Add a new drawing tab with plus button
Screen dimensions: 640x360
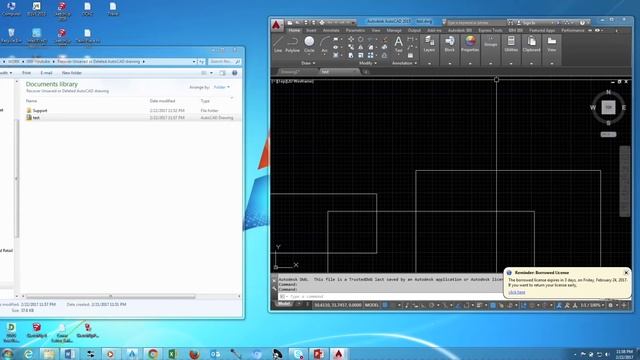pyautogui.click(x=366, y=72)
